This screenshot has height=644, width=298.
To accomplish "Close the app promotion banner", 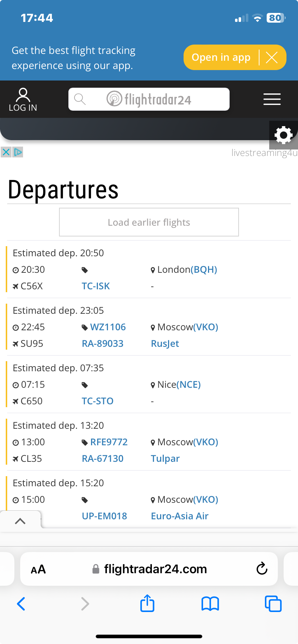I will click(272, 57).
